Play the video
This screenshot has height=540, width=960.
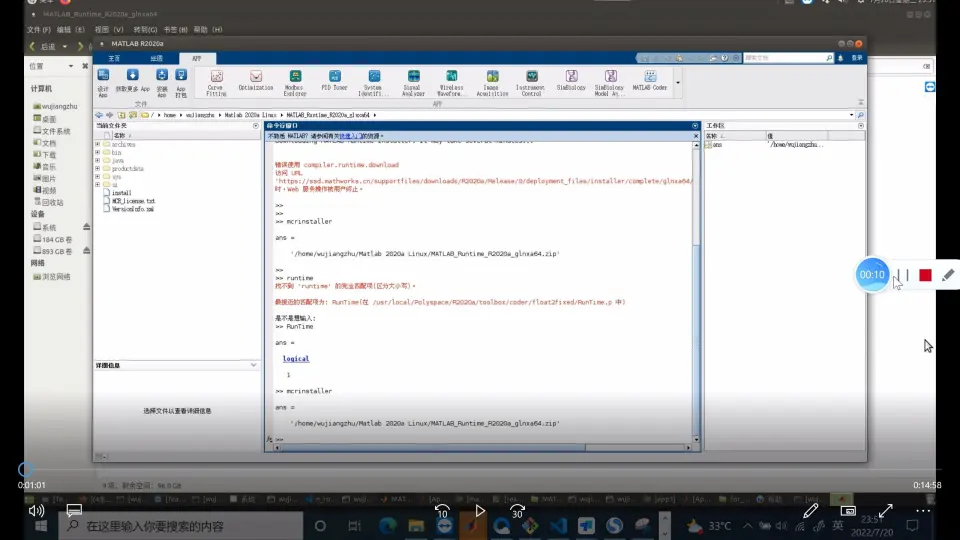[480, 510]
